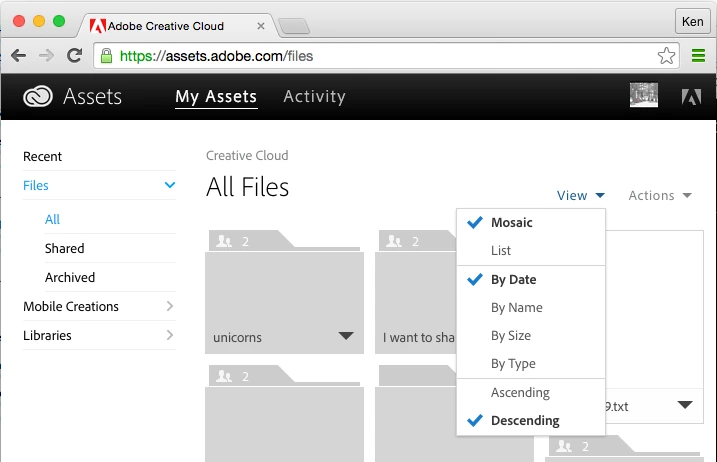The image size is (717, 462).
Task: Expand Libraries chevron arrow
Action: pos(170,335)
